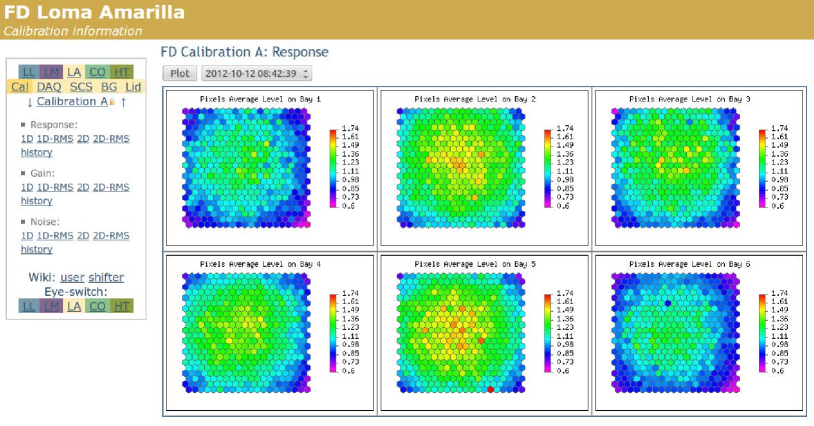The width and height of the screenshot is (814, 426).
Task: Click the up arrow after Calibration A
Action: 123,102
